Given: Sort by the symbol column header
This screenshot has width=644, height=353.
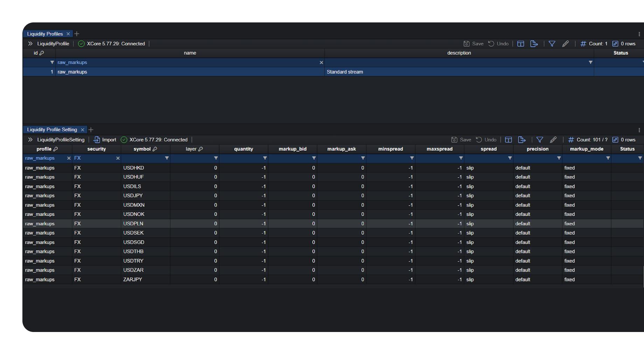Looking at the screenshot, I should click(146, 149).
